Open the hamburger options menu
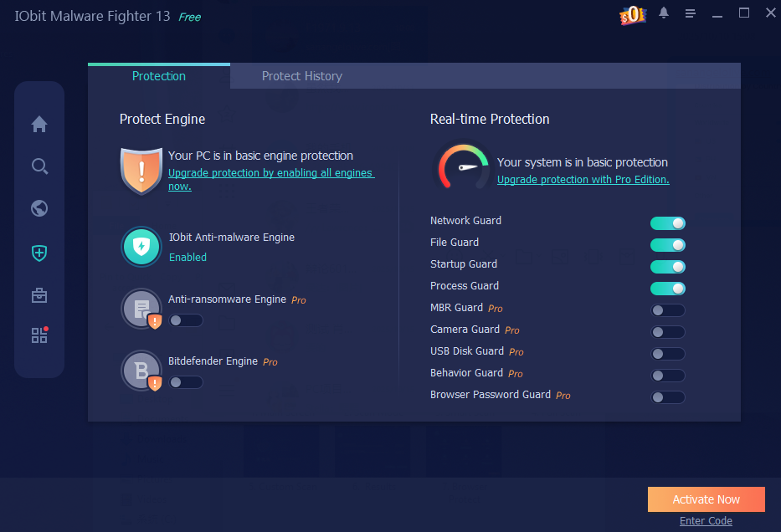The width and height of the screenshot is (781, 532). [x=691, y=13]
